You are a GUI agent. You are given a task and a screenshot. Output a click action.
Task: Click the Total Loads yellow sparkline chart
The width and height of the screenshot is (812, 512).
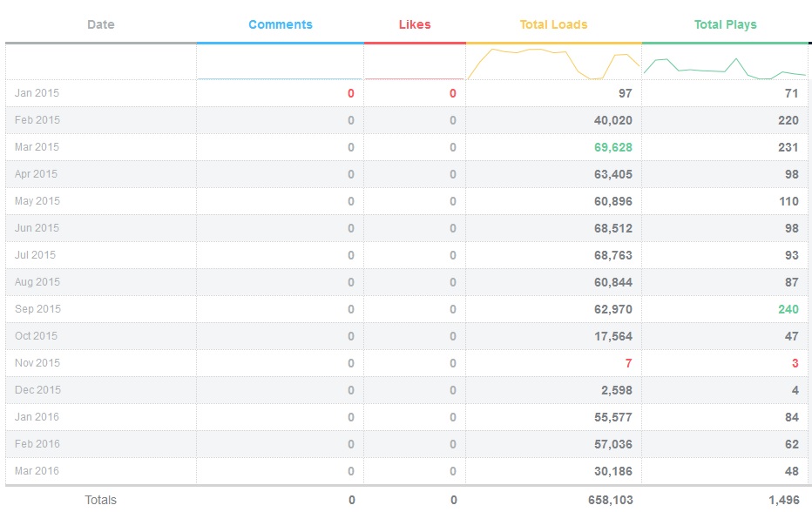tap(553, 64)
